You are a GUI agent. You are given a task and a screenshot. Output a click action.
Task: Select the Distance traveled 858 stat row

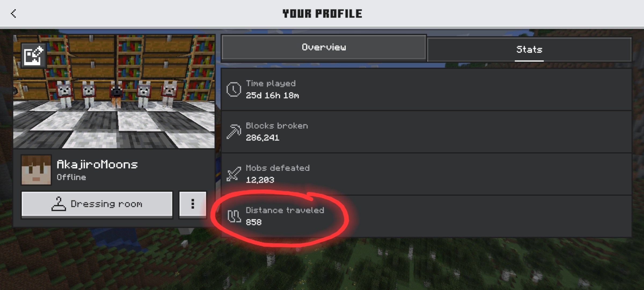(x=426, y=216)
